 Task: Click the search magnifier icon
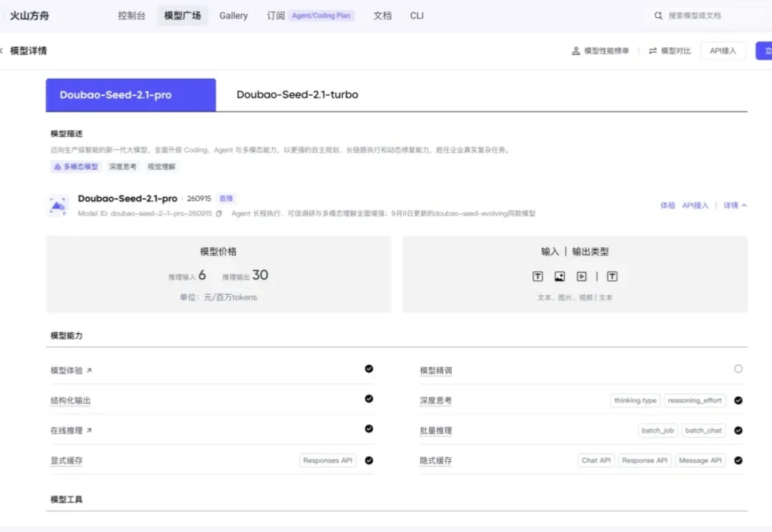click(x=658, y=16)
